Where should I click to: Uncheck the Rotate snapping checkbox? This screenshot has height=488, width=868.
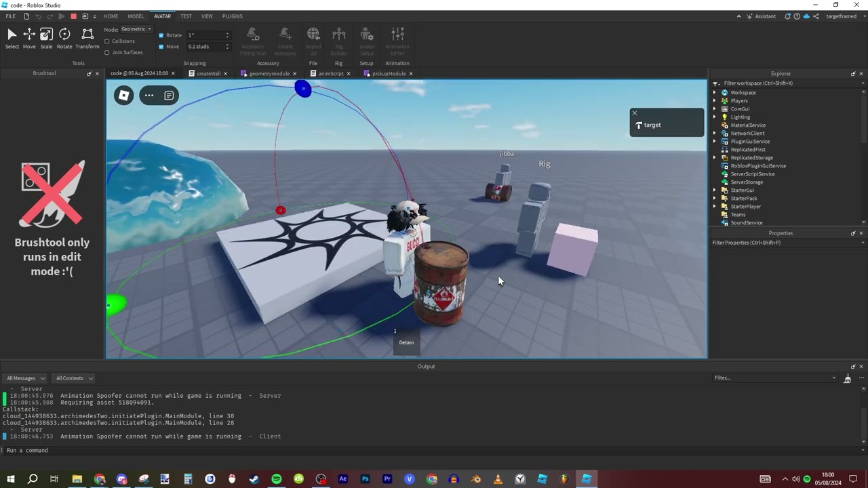[161, 35]
